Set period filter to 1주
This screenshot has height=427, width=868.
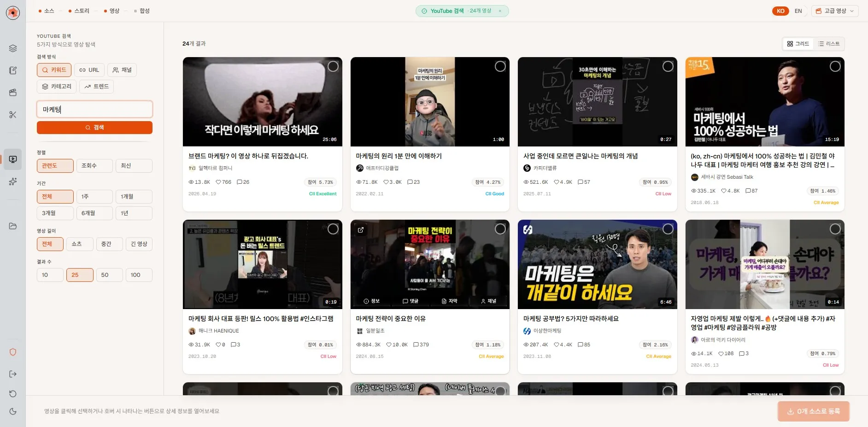pyautogui.click(x=94, y=197)
